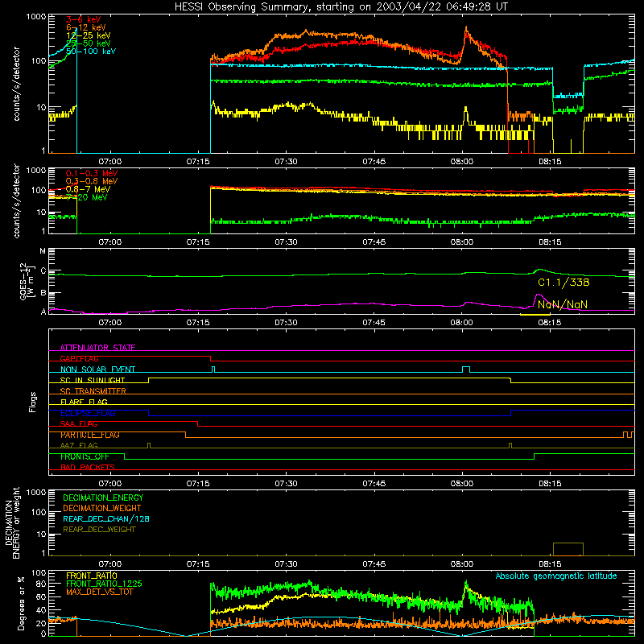Click the 0.3-0.8 MeV legend label
This screenshot has width=644, height=644.
click(x=92, y=181)
